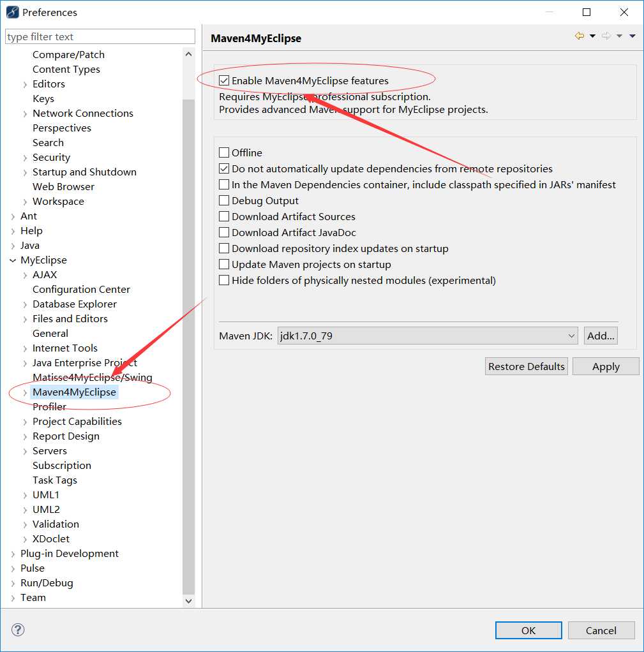644x652 pixels.
Task: Open the back history dropdown arrow
Action: point(592,36)
